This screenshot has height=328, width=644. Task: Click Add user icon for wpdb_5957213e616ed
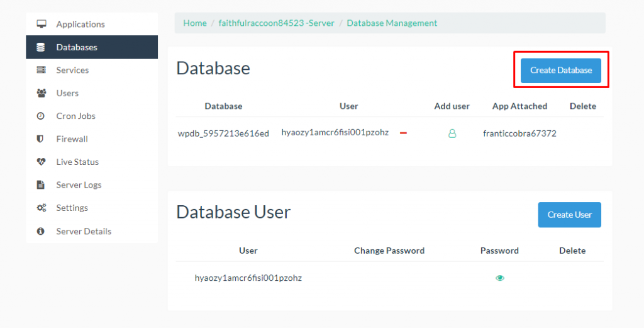[452, 133]
